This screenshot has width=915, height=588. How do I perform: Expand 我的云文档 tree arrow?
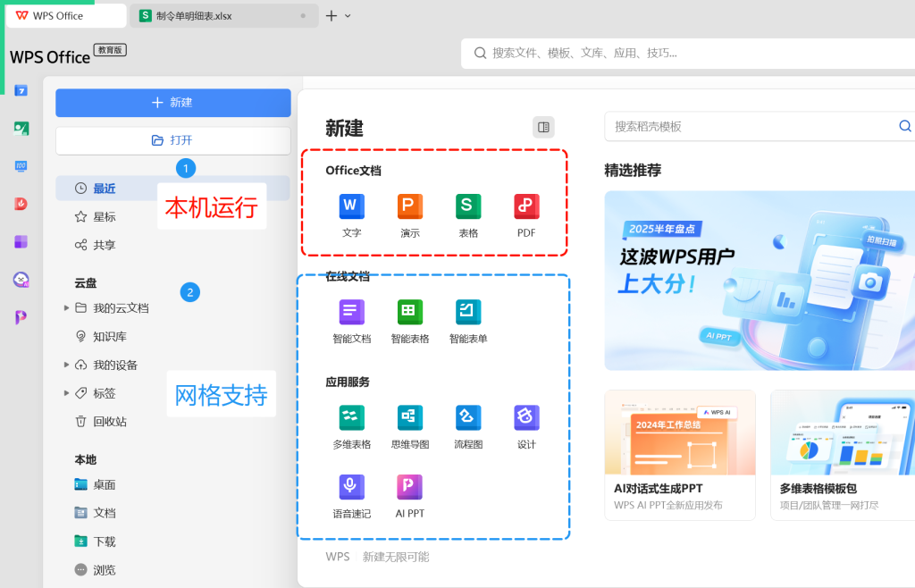point(66,307)
